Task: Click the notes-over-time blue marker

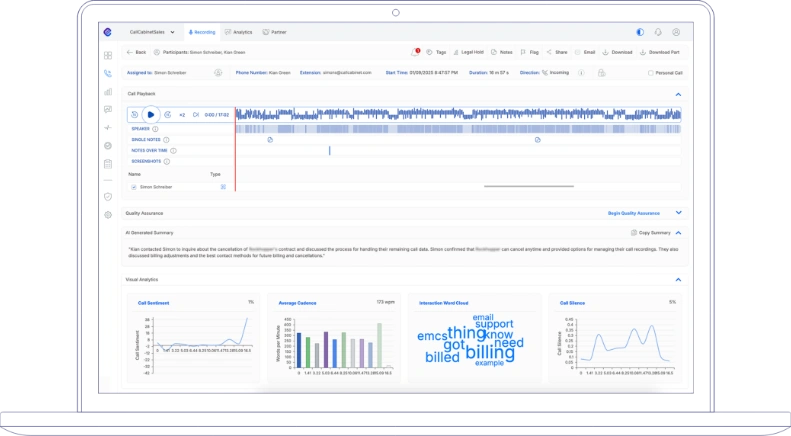Action: point(329,150)
